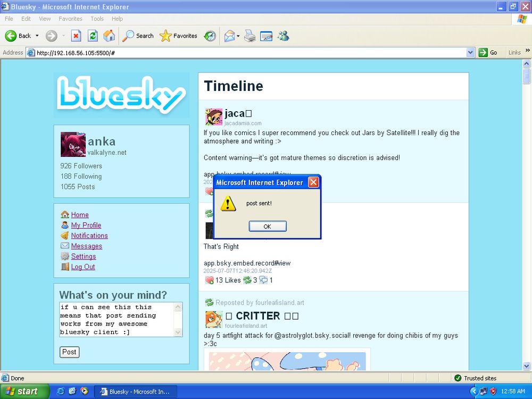The width and height of the screenshot is (532, 399).
Task: Click the artfight post image thumbnail
Action: click(287, 360)
